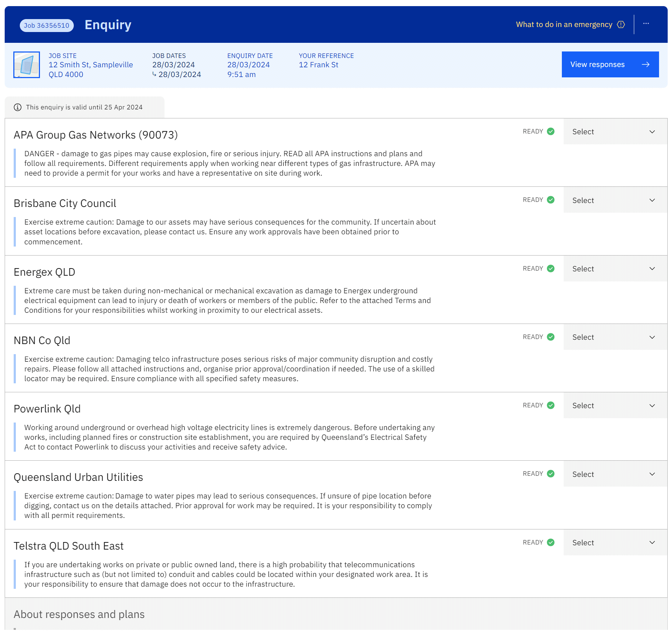Click the NBN Co Qld heading
Viewport: 672px width, 632px height.
pos(42,340)
